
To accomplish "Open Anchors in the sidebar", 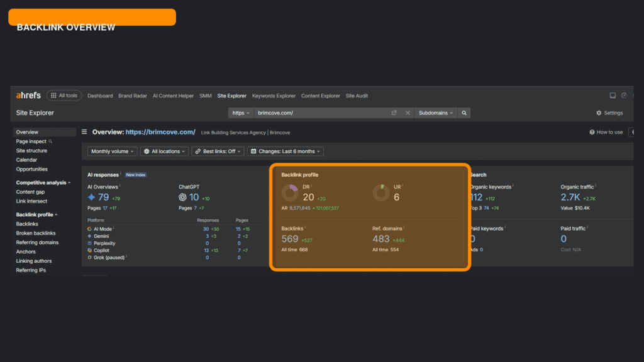I will [x=26, y=251].
